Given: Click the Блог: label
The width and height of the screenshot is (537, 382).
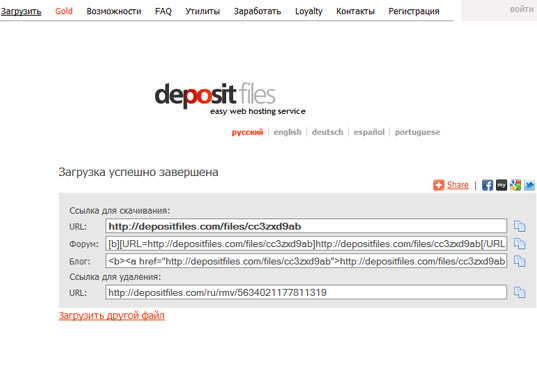Looking at the screenshot, I should pyautogui.click(x=80, y=261).
